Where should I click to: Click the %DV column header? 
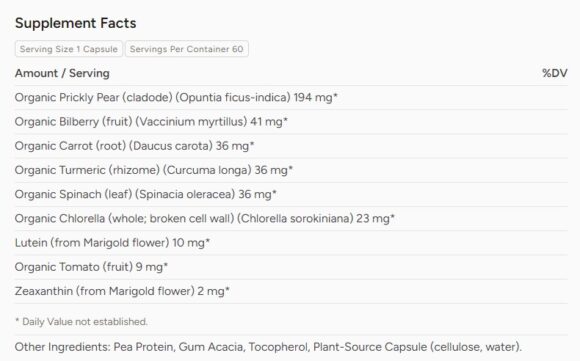(x=554, y=73)
